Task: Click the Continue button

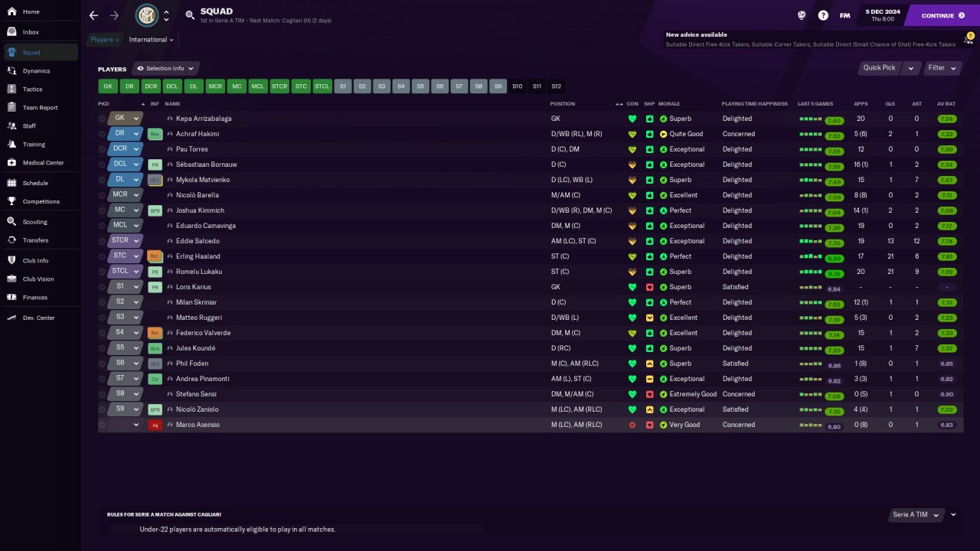Action: pos(942,15)
